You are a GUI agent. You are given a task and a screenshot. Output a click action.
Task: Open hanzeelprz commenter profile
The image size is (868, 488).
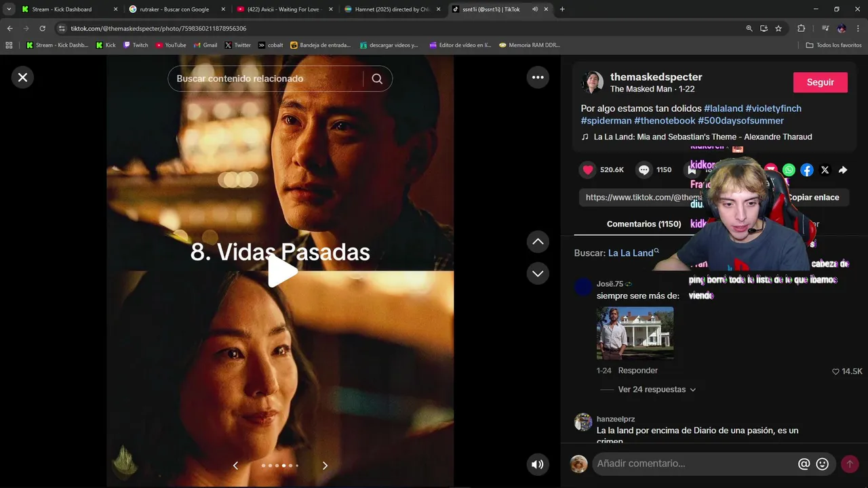(616, 419)
